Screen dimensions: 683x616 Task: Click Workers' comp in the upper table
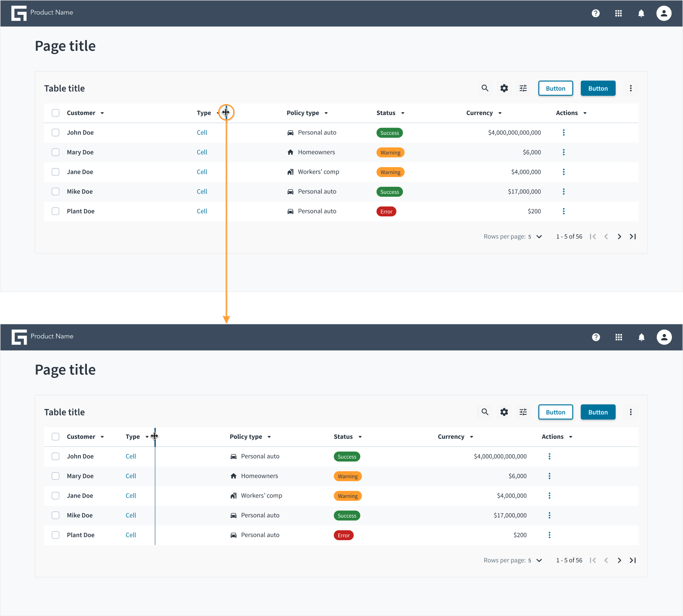pyautogui.click(x=319, y=172)
